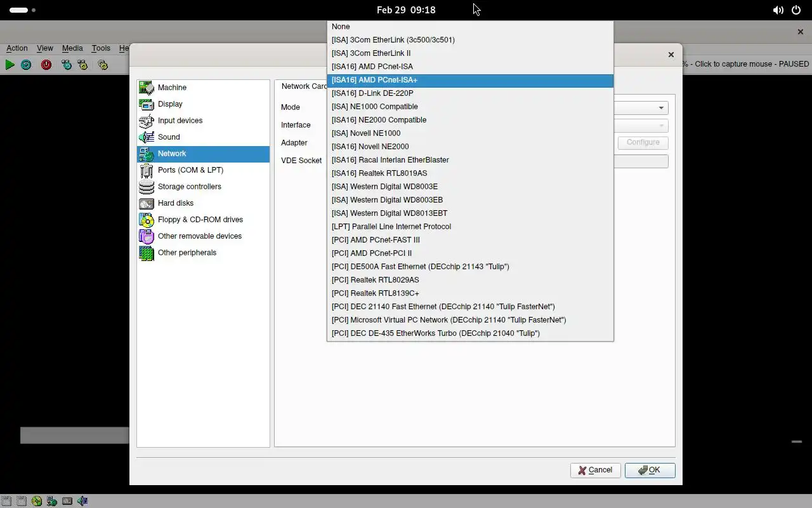
Task: Click the floppy icon beside the CD-ROM status icon
Action: point(22,501)
